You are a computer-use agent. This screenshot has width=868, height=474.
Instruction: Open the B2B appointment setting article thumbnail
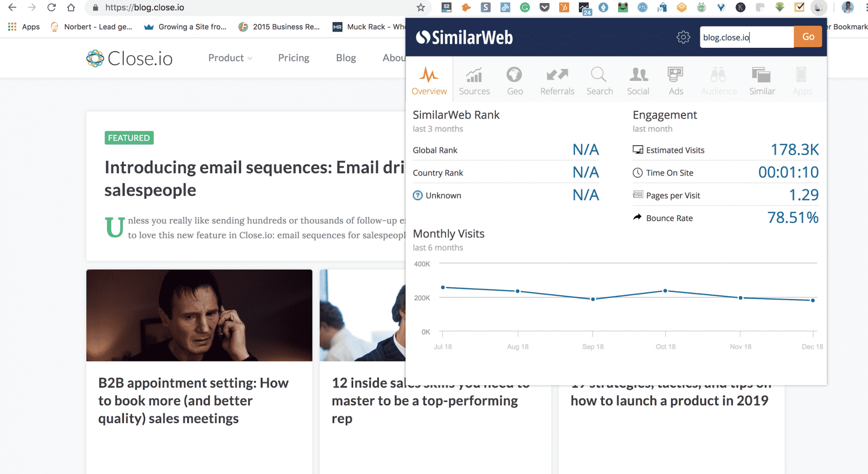pos(199,315)
